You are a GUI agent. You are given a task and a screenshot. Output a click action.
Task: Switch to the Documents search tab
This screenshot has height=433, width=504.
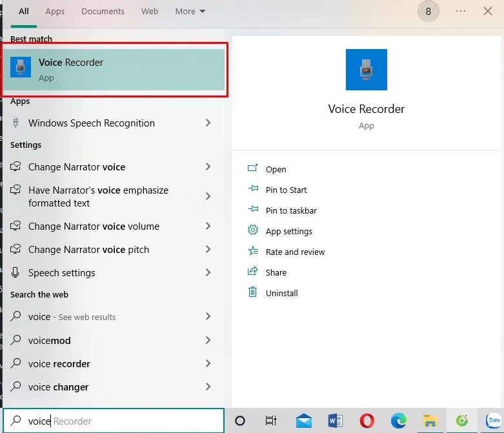tap(103, 12)
